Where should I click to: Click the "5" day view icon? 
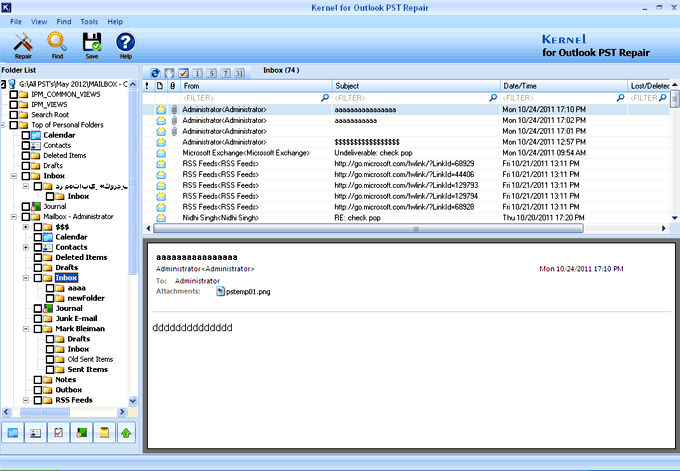(211, 73)
